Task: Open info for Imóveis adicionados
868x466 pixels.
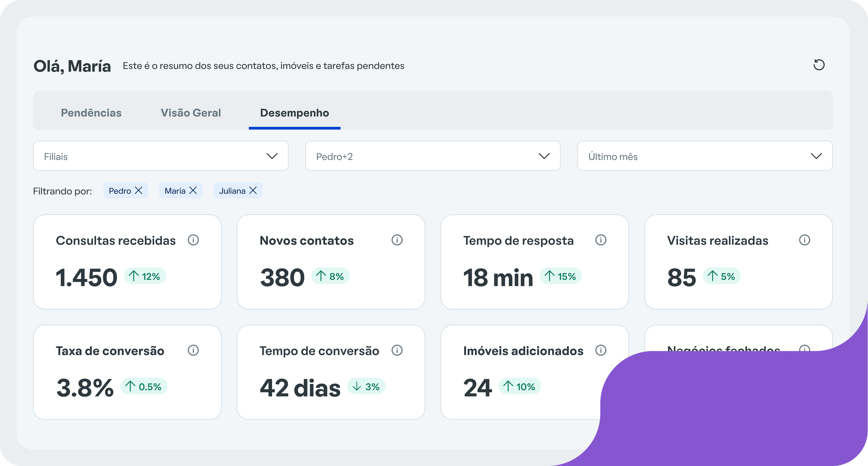Action: pyautogui.click(x=601, y=350)
